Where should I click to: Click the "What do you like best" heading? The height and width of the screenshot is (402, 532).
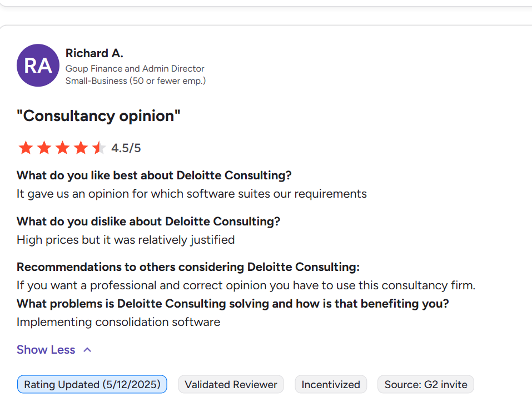tap(154, 175)
